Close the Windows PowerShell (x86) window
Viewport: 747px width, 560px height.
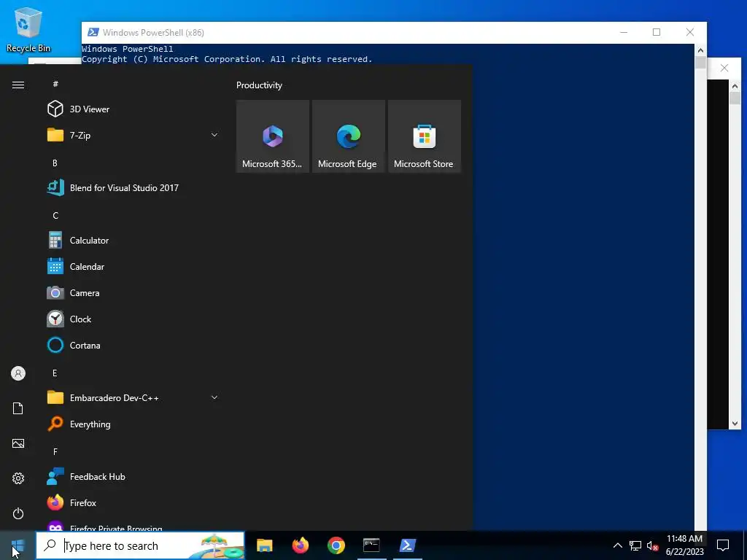click(690, 32)
